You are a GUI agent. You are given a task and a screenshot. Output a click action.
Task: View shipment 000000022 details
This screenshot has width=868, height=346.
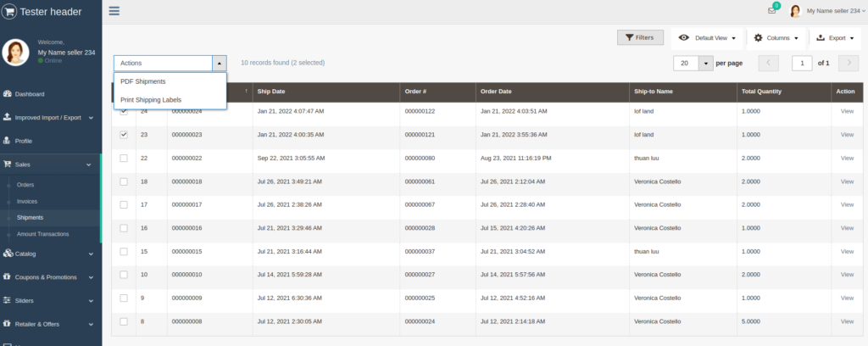[x=847, y=158]
